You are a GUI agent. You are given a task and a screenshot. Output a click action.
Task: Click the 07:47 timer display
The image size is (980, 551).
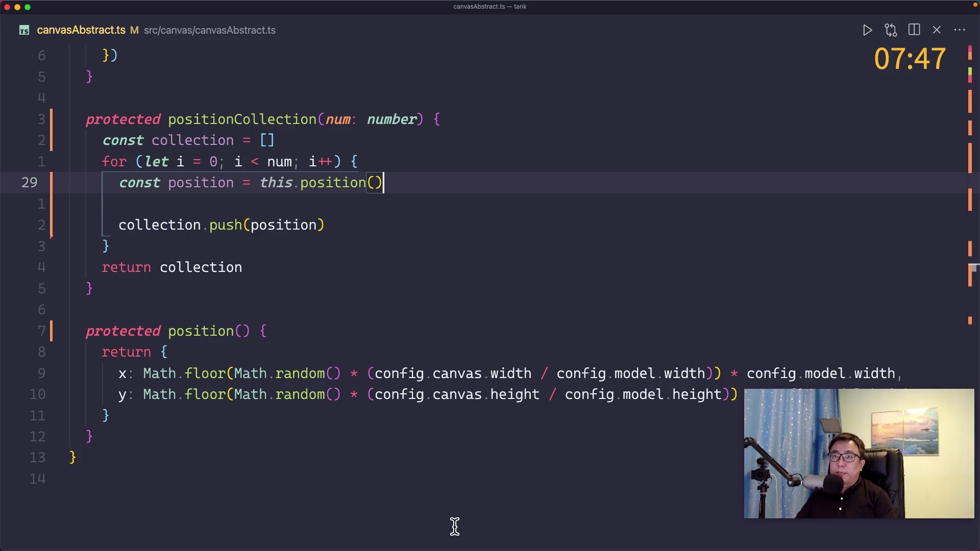click(x=910, y=59)
